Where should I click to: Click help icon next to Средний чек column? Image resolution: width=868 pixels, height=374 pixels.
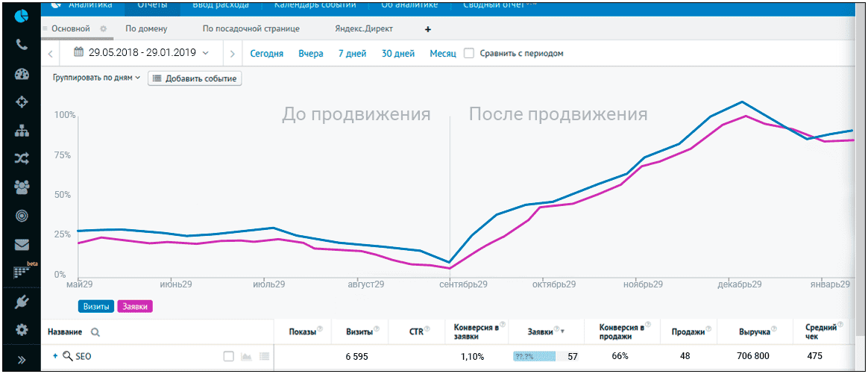(x=840, y=325)
